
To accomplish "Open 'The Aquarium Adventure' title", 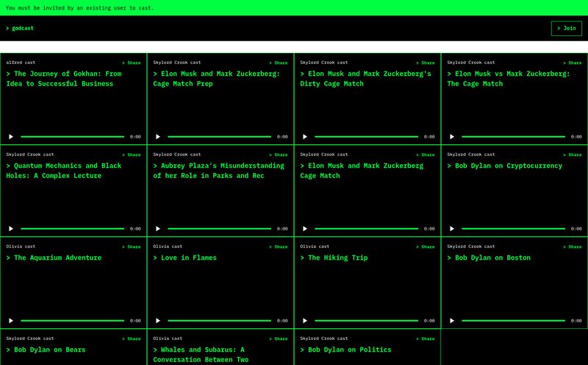I will point(54,258).
